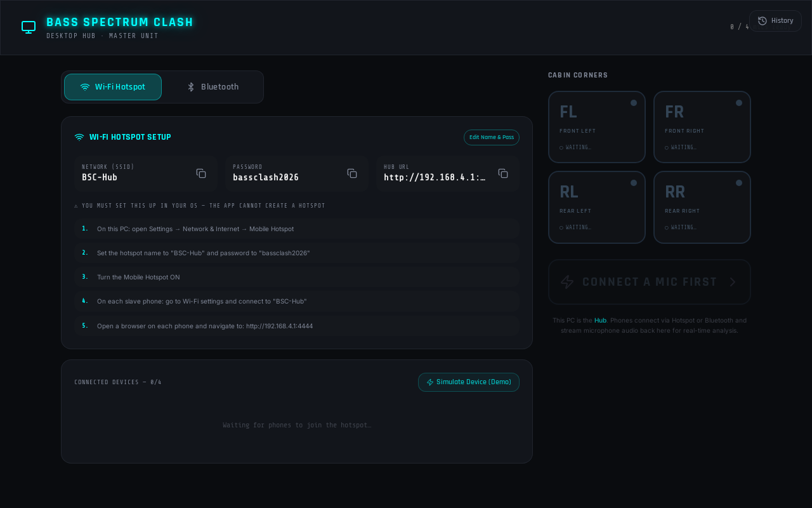Copy the Hub URL
This screenshot has width=812, height=508.
click(503, 173)
